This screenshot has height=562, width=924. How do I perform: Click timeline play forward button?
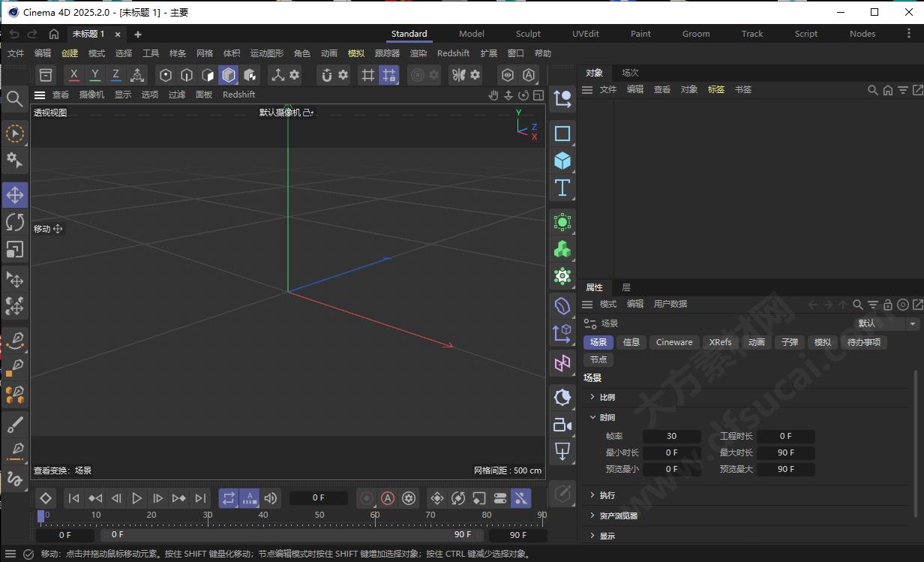[x=136, y=498]
